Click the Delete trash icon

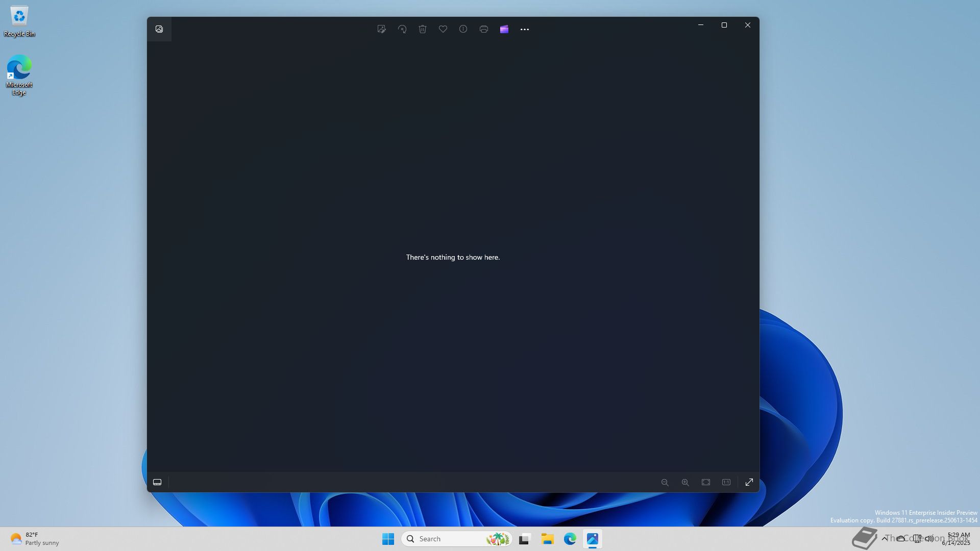[x=423, y=29]
